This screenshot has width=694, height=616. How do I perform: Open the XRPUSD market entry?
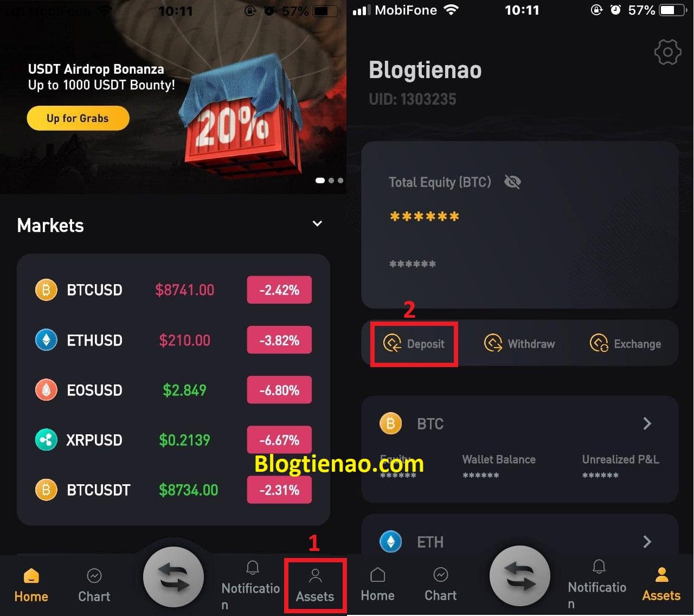point(173,440)
